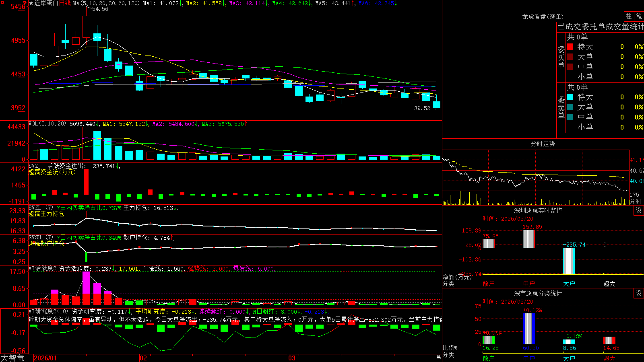The height and width of the screenshot is (362, 644).
Task: Click the 39.52 low price annotation
Action: point(422,108)
